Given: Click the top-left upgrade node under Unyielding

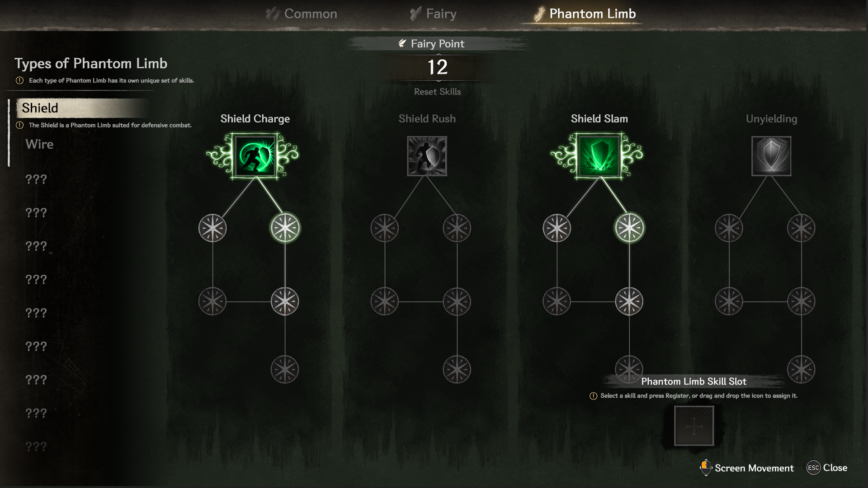Looking at the screenshot, I should (x=729, y=228).
